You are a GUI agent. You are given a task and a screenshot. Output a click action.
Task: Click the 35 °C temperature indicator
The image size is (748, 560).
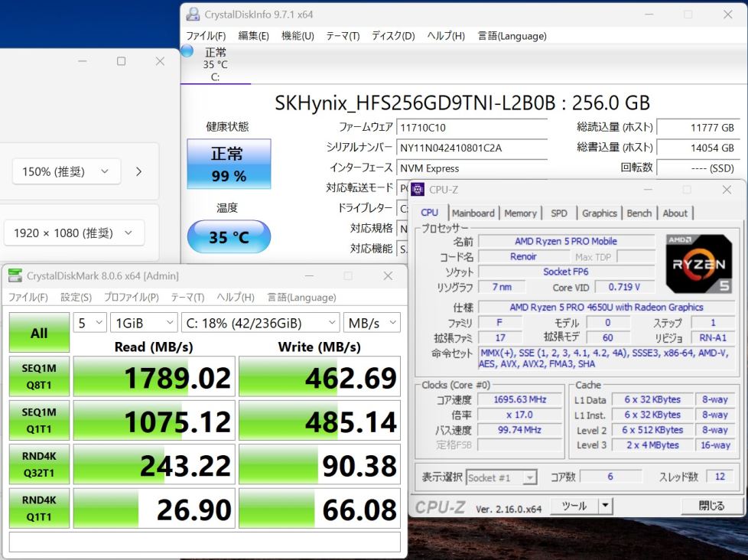(x=229, y=237)
